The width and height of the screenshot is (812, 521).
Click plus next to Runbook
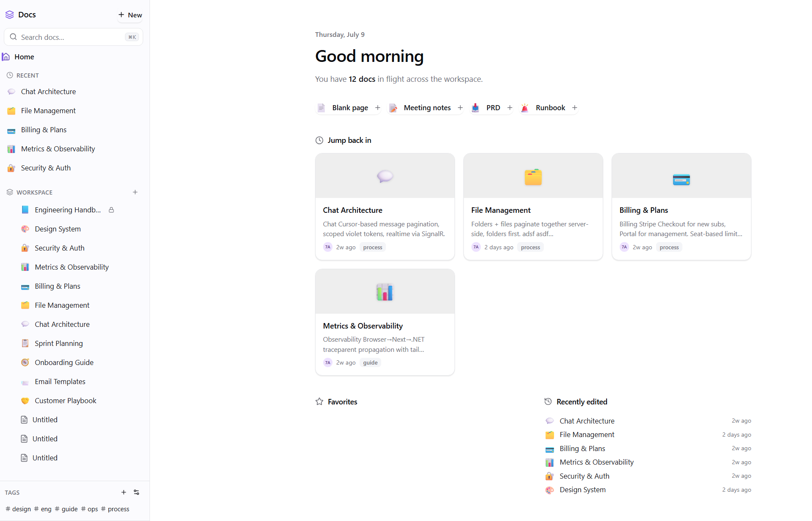click(575, 108)
